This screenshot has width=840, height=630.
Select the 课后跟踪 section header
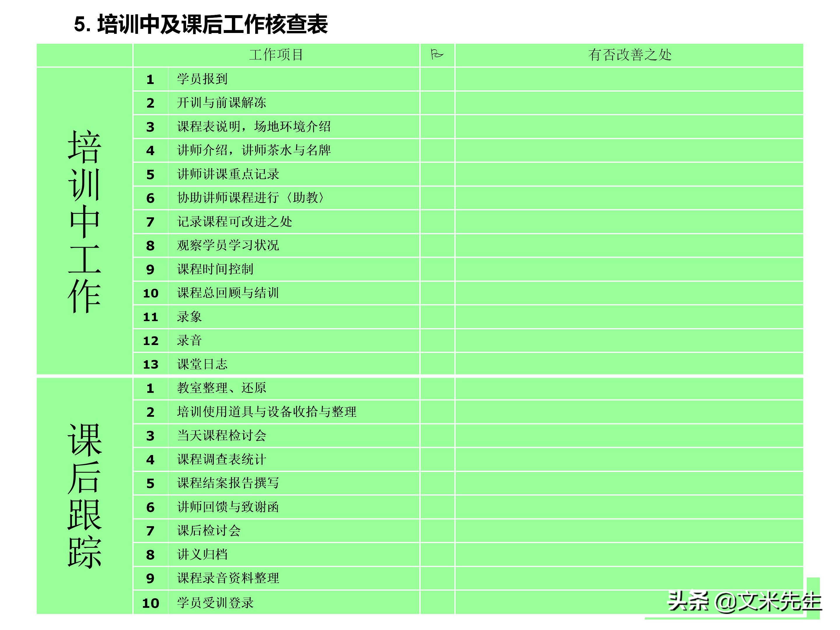coord(84,494)
